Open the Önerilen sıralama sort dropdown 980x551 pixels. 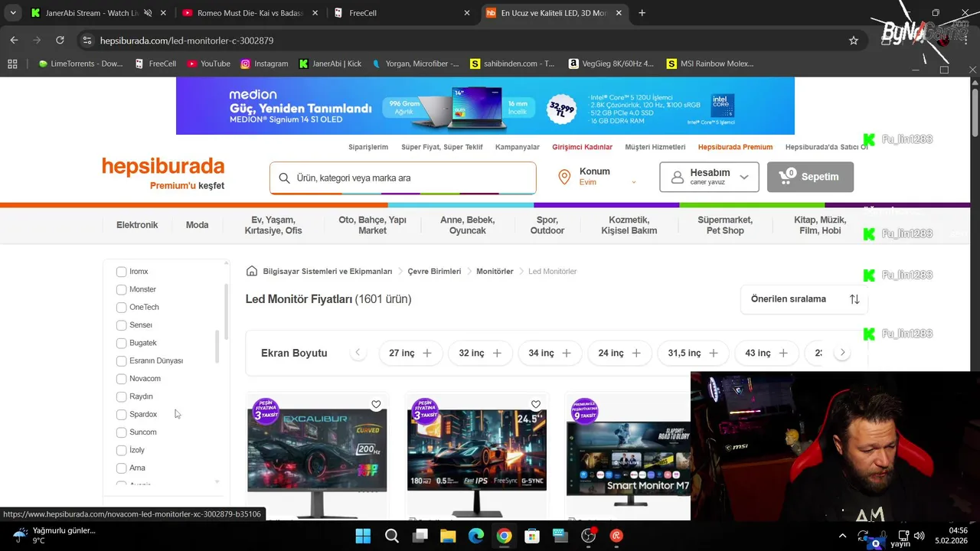[804, 299]
